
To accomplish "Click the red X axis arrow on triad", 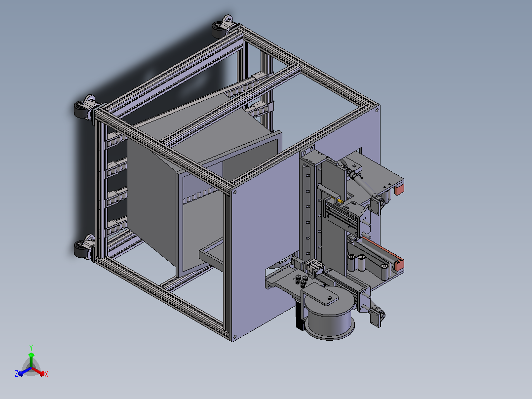I will click(x=38, y=371).
